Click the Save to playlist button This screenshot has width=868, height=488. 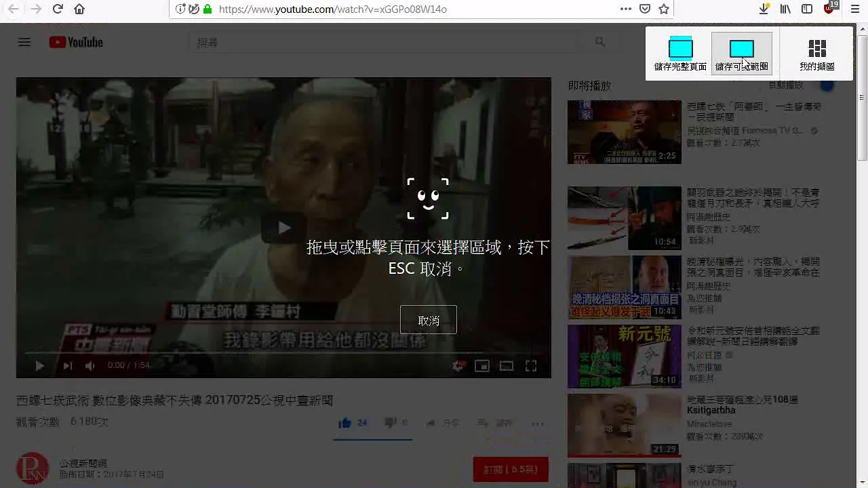tap(495, 423)
